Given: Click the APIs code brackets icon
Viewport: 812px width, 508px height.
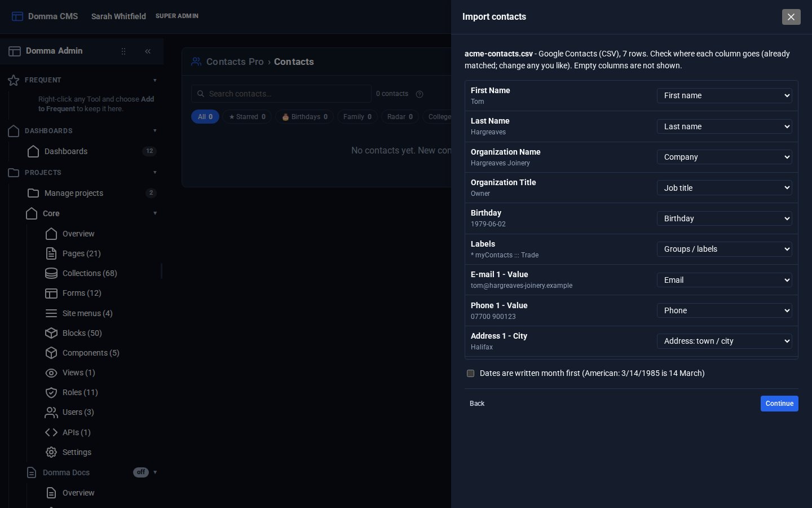Looking at the screenshot, I should (51, 432).
